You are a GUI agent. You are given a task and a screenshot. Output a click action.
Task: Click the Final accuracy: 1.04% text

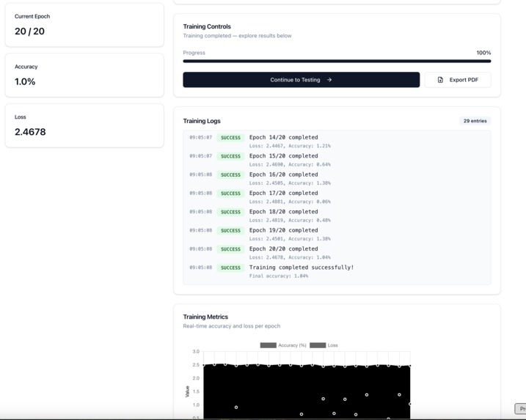pos(279,276)
